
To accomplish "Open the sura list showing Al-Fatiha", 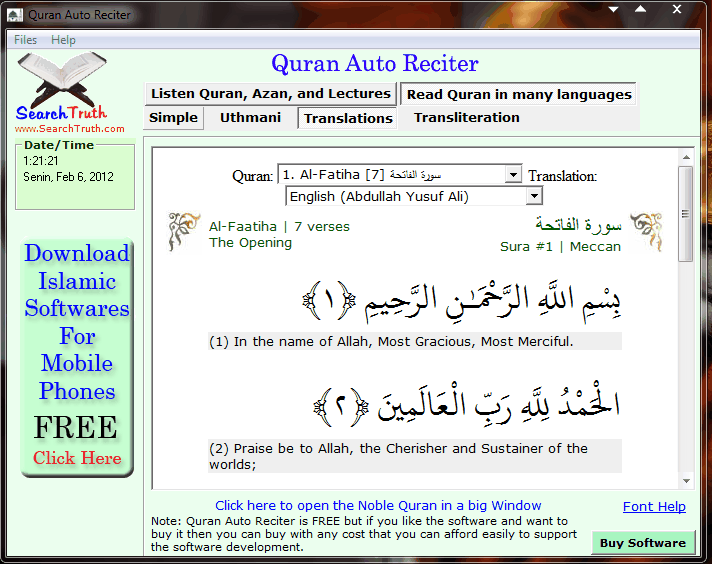I will click(x=400, y=174).
